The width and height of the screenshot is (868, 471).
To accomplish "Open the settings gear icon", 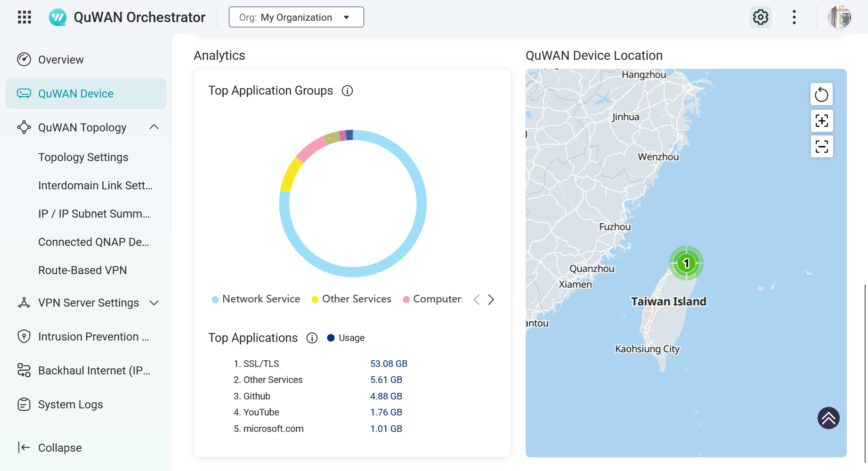I will (760, 17).
